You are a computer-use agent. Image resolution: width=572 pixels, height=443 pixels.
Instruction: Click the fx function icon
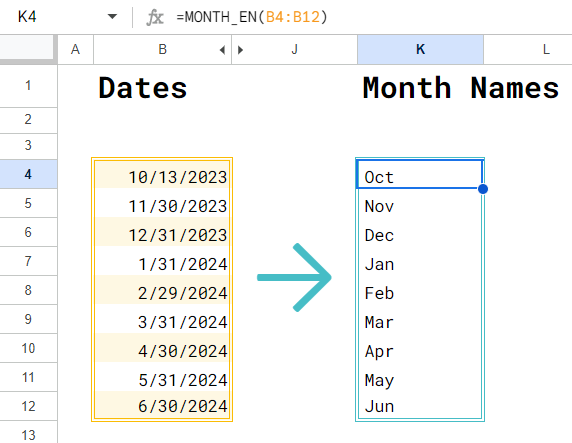[155, 17]
